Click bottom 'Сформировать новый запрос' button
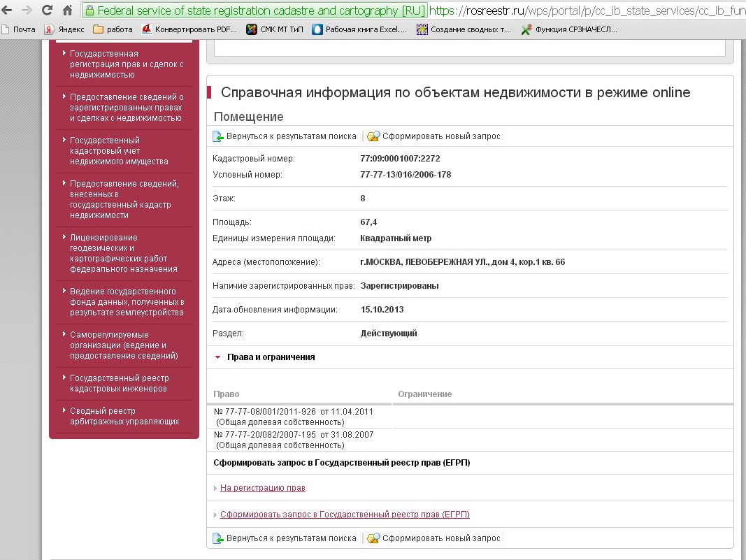This screenshot has height=560, width=746. click(x=434, y=538)
